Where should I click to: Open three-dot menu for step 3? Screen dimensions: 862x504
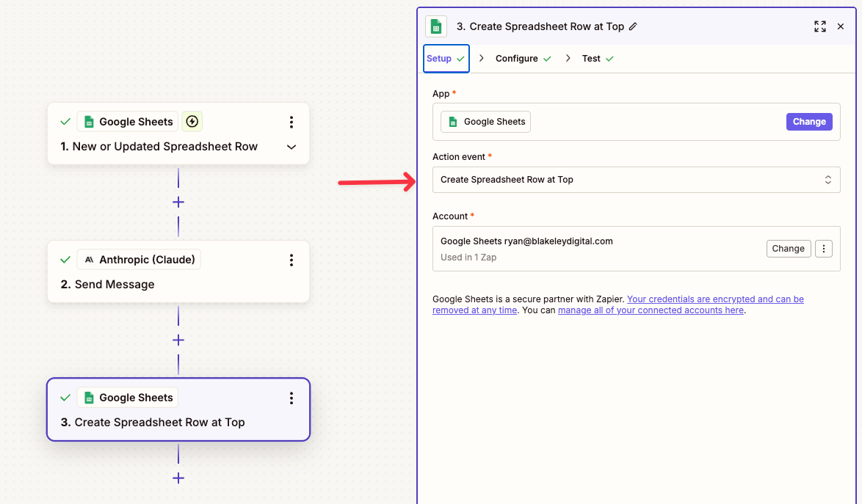coord(291,398)
